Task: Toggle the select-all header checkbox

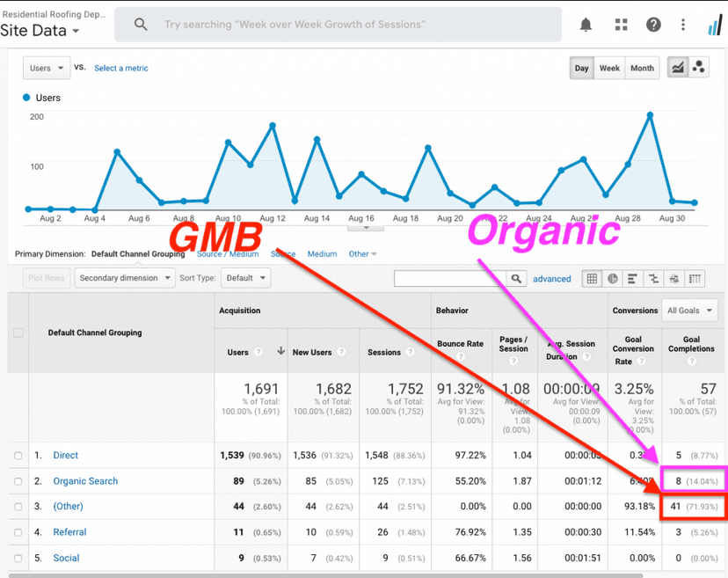Action: pyautogui.click(x=18, y=333)
